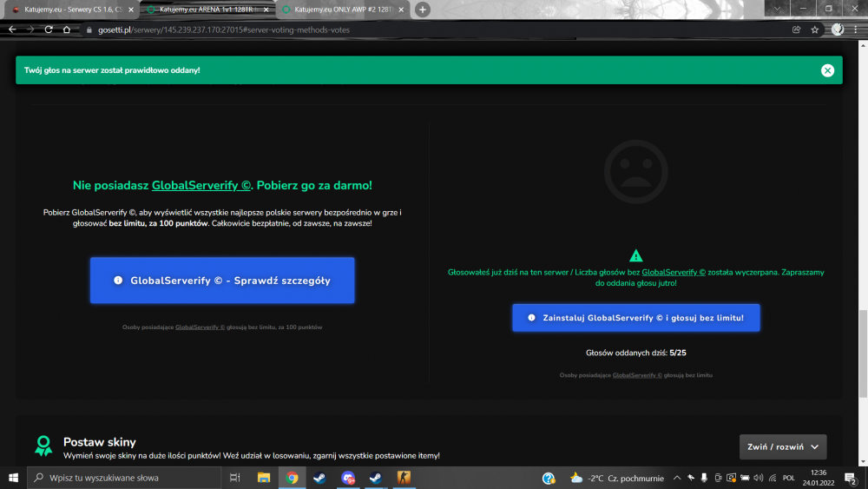The image size is (868, 489).
Task: Open the second Steam taskbar icon
Action: (x=375, y=478)
